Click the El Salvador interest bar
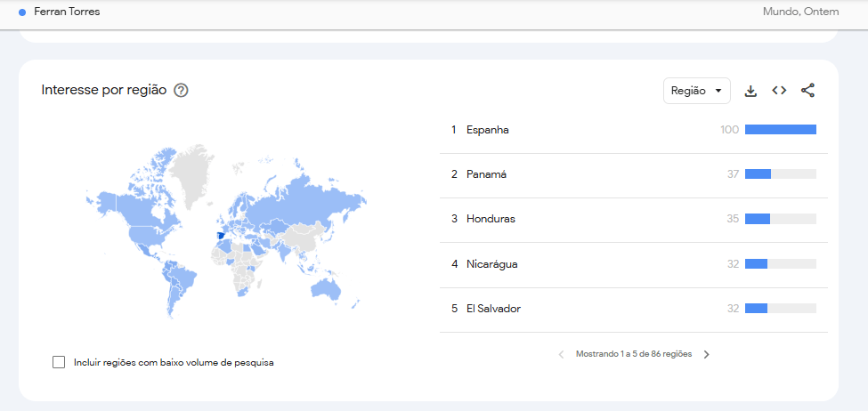 781,308
